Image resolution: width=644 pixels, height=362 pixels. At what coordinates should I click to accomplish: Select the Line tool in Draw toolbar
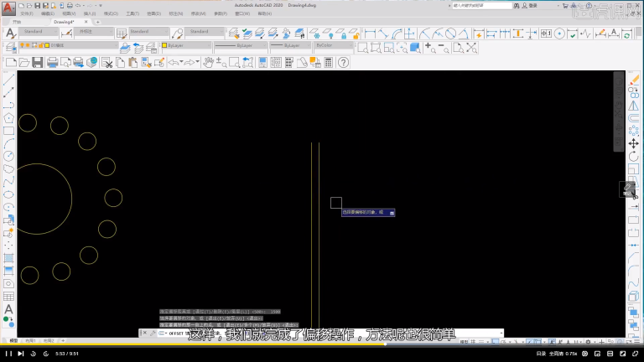[8, 80]
